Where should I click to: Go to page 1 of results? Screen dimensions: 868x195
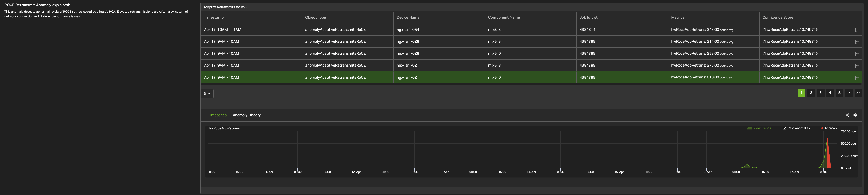[801, 93]
